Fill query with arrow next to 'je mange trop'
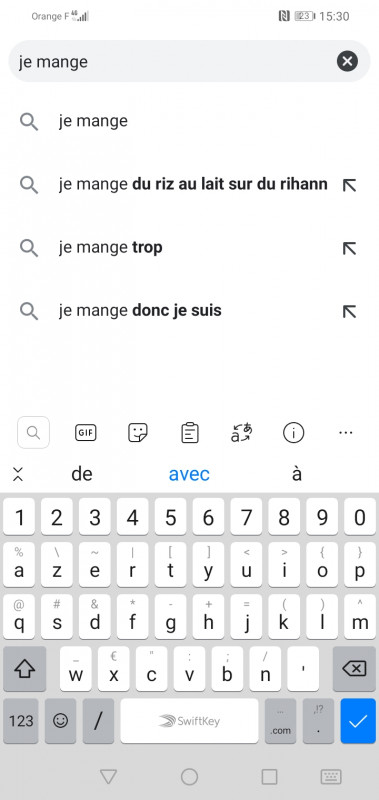The image size is (379, 800). (349, 248)
